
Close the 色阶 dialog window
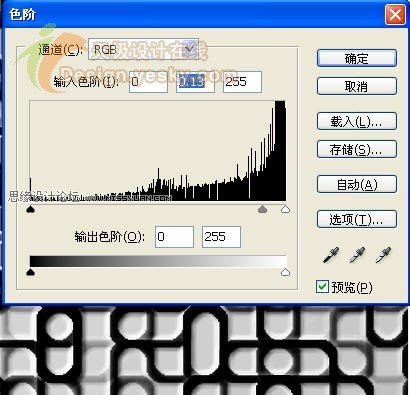(395, 15)
